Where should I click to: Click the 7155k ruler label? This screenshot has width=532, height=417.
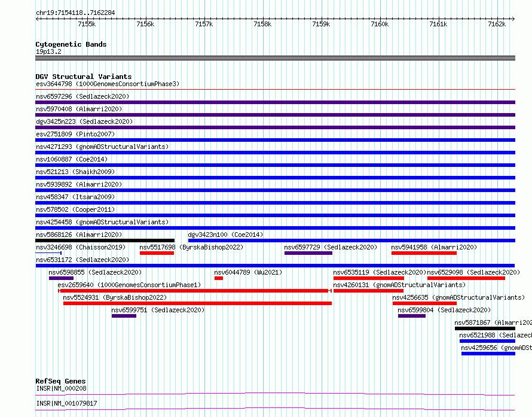tap(87, 24)
